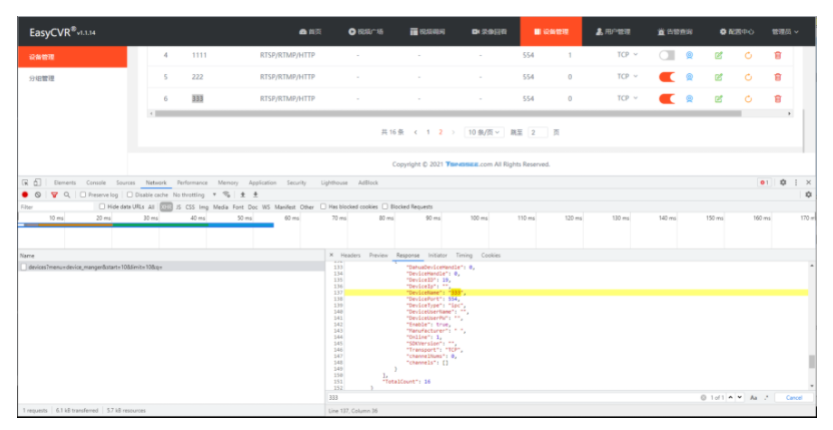The height and width of the screenshot is (430, 833).
Task: Switch to DevTools Elements tab
Action: [65, 182]
